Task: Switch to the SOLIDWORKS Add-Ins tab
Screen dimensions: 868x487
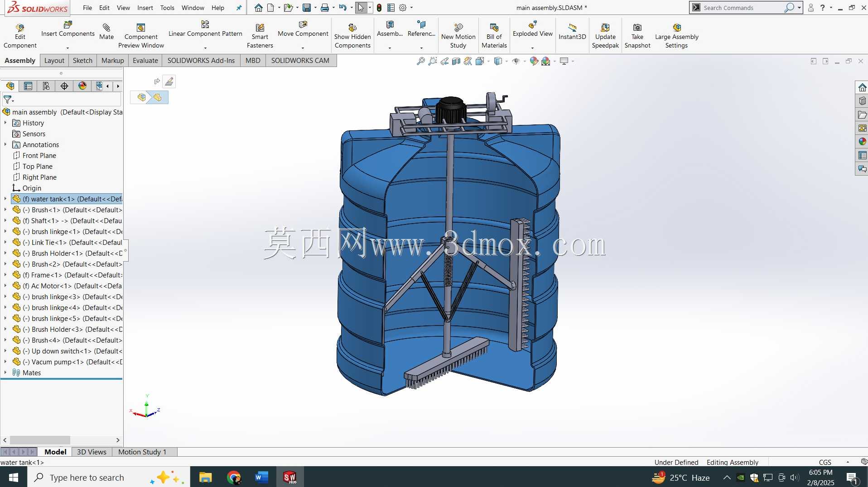Action: point(201,61)
